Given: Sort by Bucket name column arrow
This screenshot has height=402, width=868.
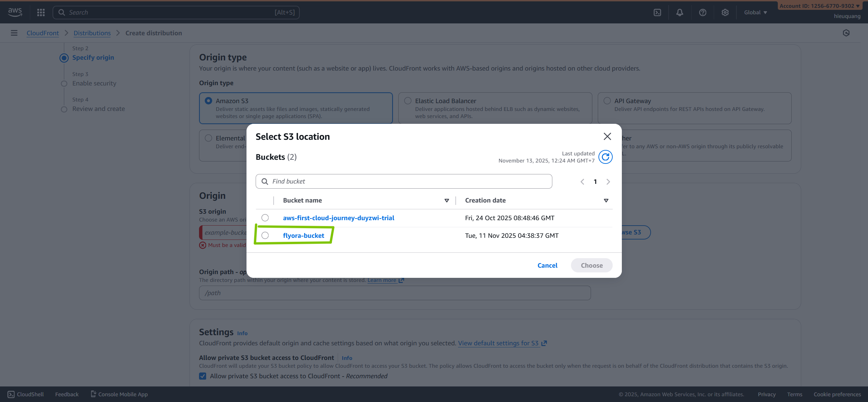Looking at the screenshot, I should pyautogui.click(x=447, y=200).
